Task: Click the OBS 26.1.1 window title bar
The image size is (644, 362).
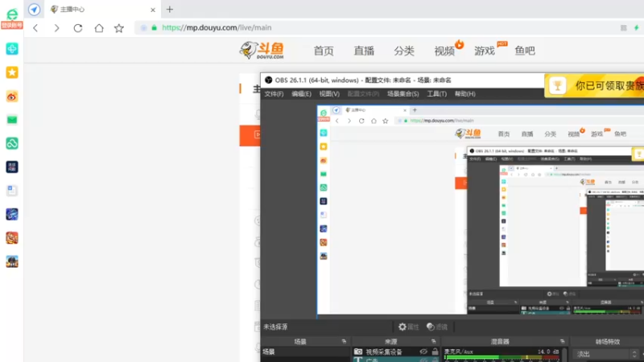Action: coord(402,80)
